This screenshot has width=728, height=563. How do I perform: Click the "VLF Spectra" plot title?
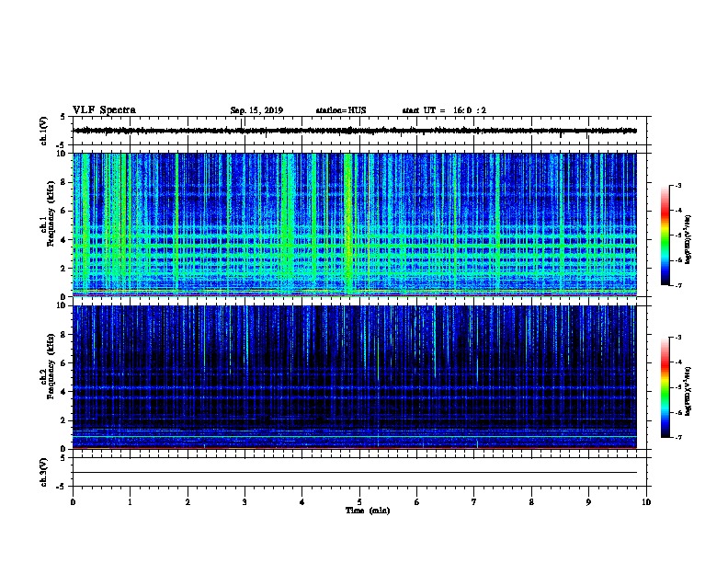[104, 110]
